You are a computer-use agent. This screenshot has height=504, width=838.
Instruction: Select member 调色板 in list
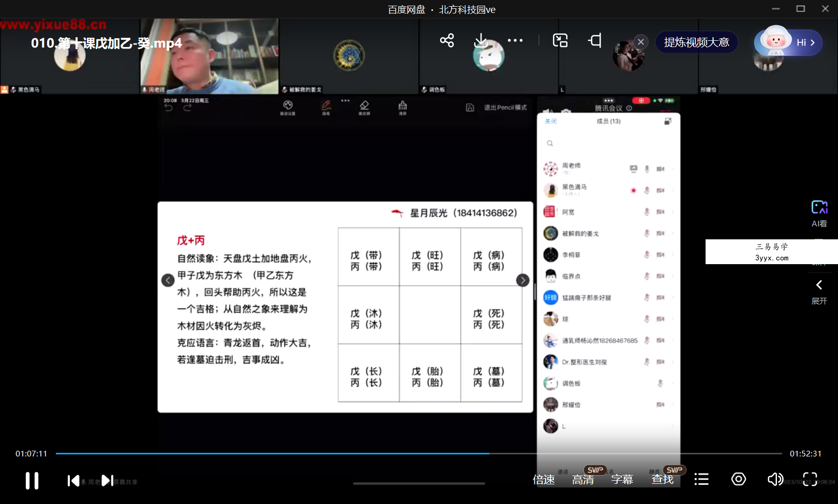(608, 383)
